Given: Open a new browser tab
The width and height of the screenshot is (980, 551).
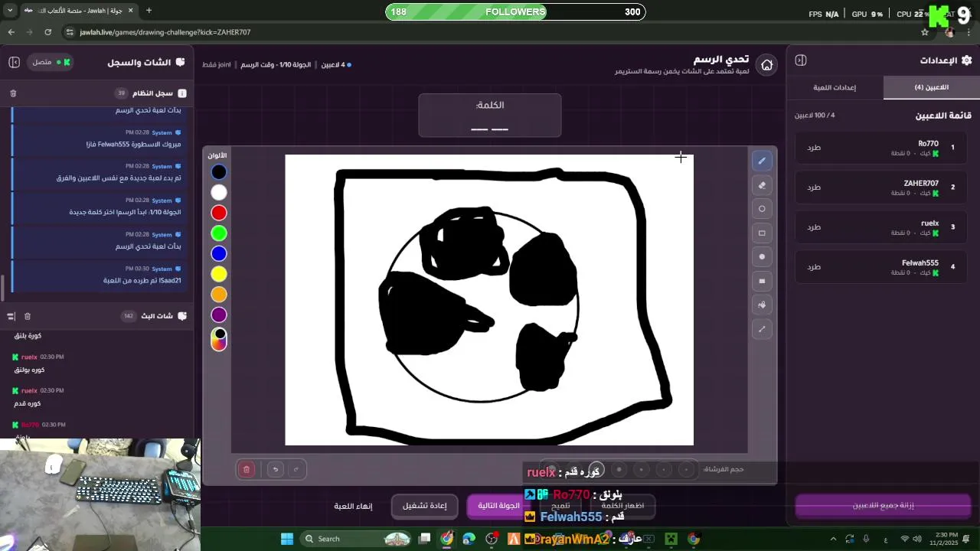Looking at the screenshot, I should click(x=149, y=11).
